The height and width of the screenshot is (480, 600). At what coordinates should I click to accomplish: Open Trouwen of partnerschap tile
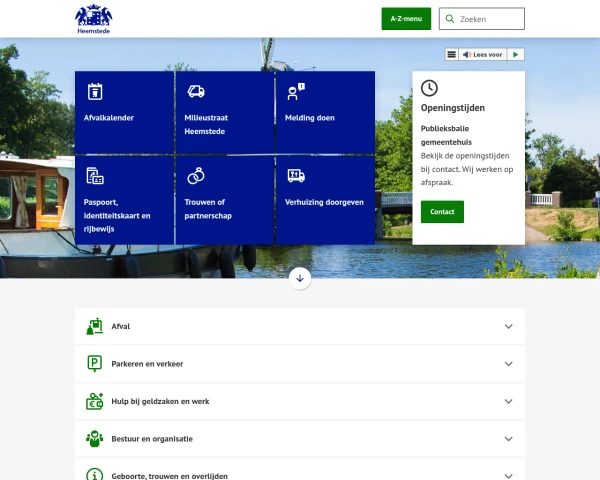[x=225, y=200]
